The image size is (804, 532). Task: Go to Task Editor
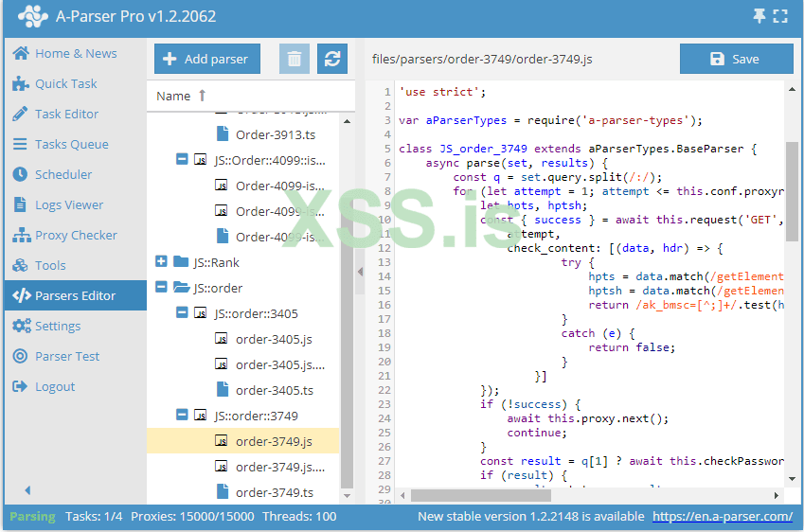(76, 114)
